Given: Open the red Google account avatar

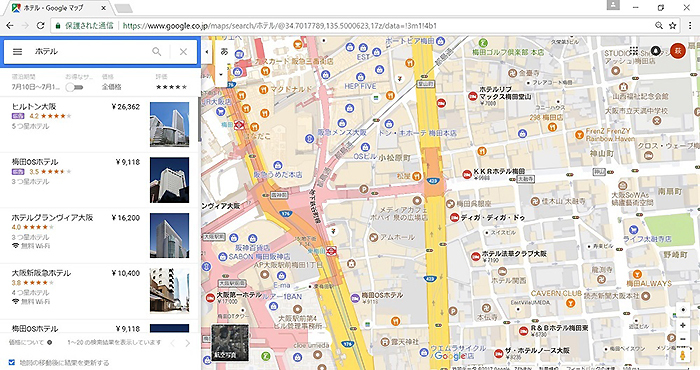Looking at the screenshot, I should pyautogui.click(x=678, y=51).
